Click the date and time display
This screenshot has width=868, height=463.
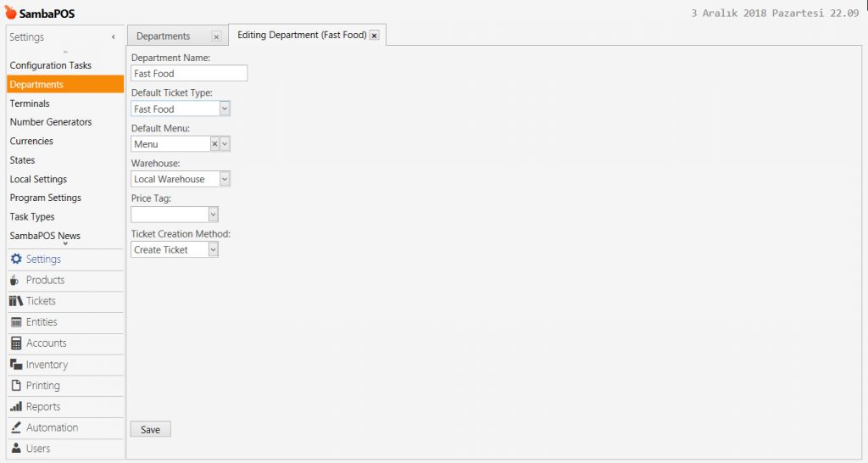coord(775,14)
